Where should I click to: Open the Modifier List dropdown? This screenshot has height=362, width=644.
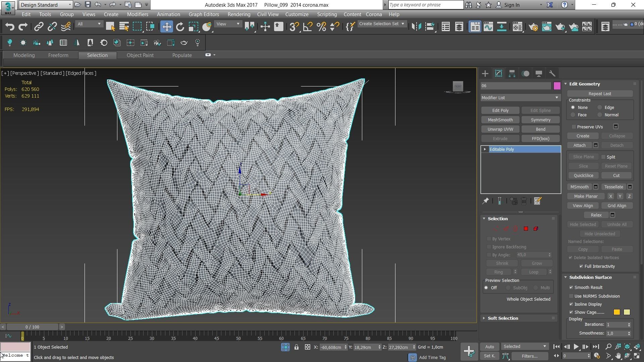520,98
